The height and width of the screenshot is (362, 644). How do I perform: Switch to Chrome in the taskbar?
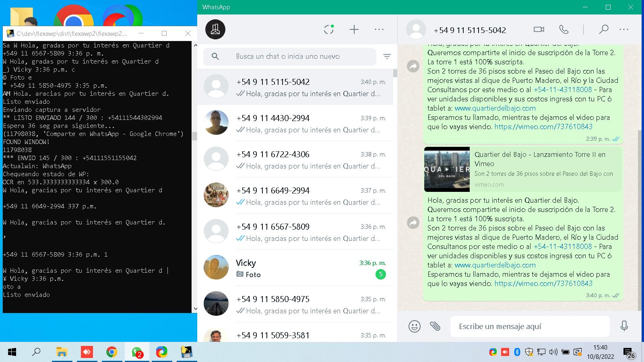[x=111, y=352]
